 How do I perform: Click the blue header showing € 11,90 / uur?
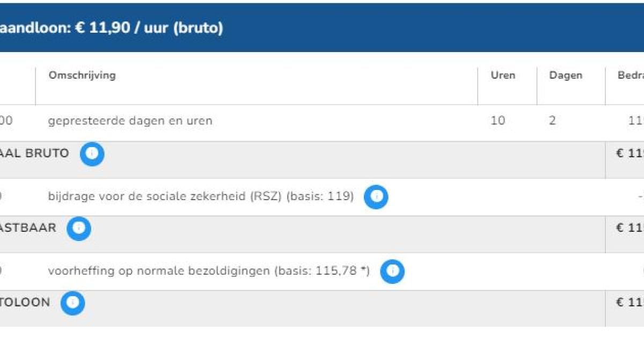click(x=322, y=27)
